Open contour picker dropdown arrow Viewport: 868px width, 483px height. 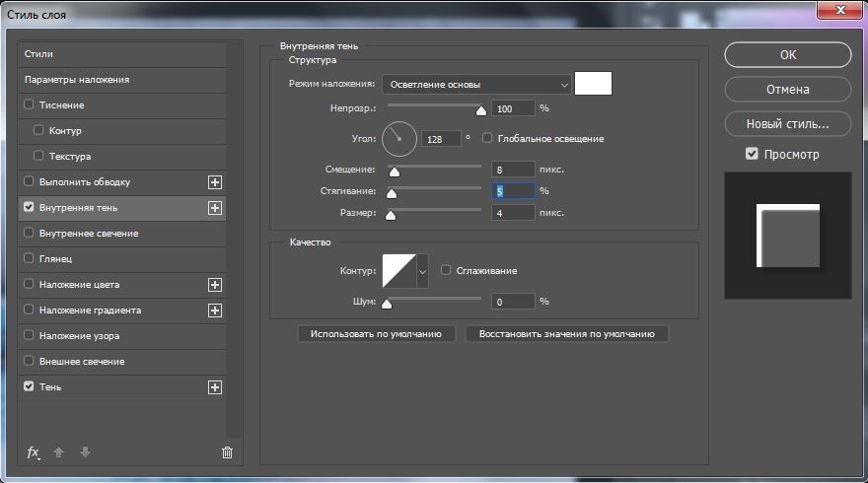(422, 271)
